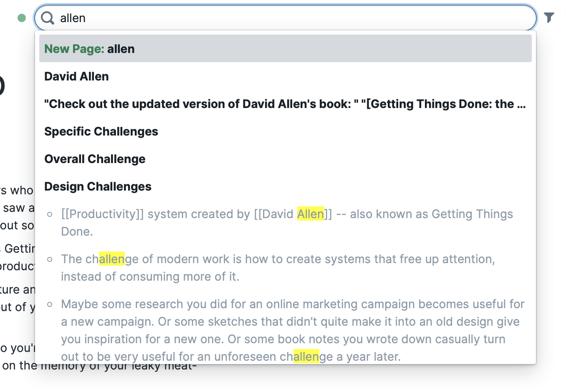Click bullet beside "The challenge of modern work"
The image size is (566, 392).
pyautogui.click(x=50, y=259)
